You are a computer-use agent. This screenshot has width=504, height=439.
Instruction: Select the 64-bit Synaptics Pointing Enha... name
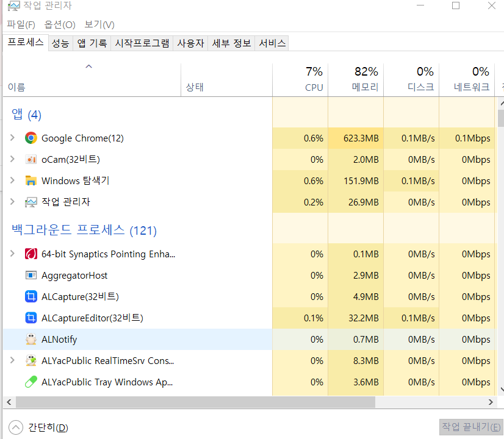(109, 254)
